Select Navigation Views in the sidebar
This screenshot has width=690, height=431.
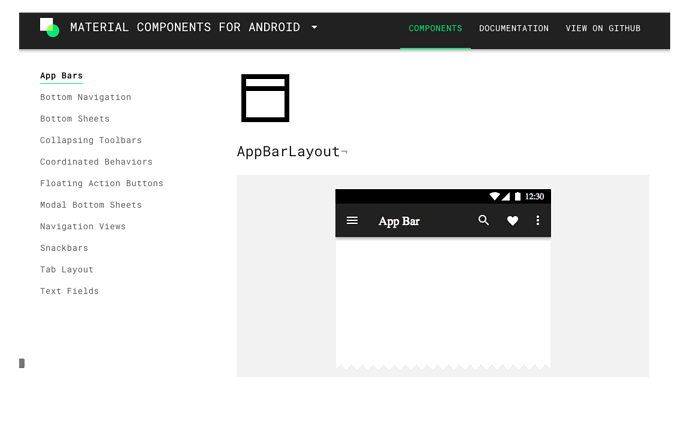pyautogui.click(x=83, y=226)
